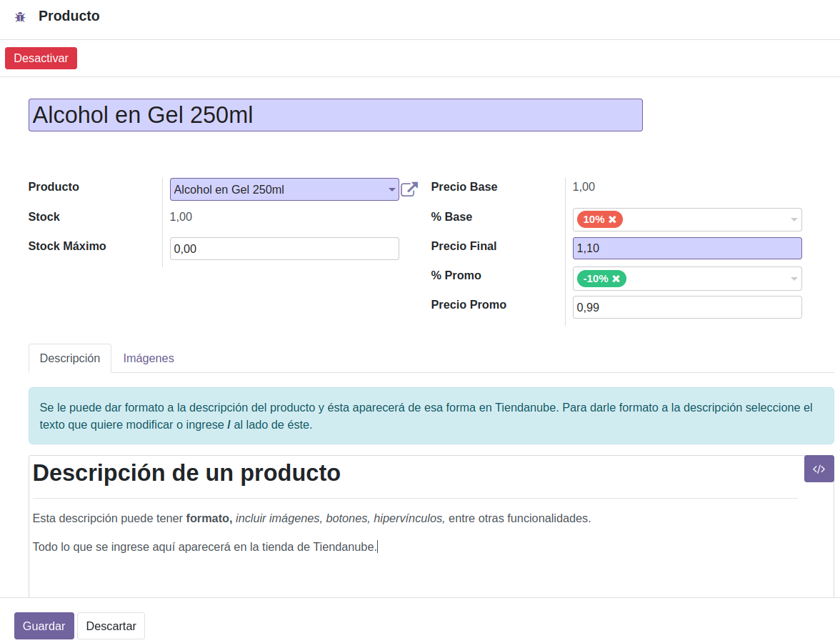
Task: Click the Precio Promo input field
Action: click(686, 307)
